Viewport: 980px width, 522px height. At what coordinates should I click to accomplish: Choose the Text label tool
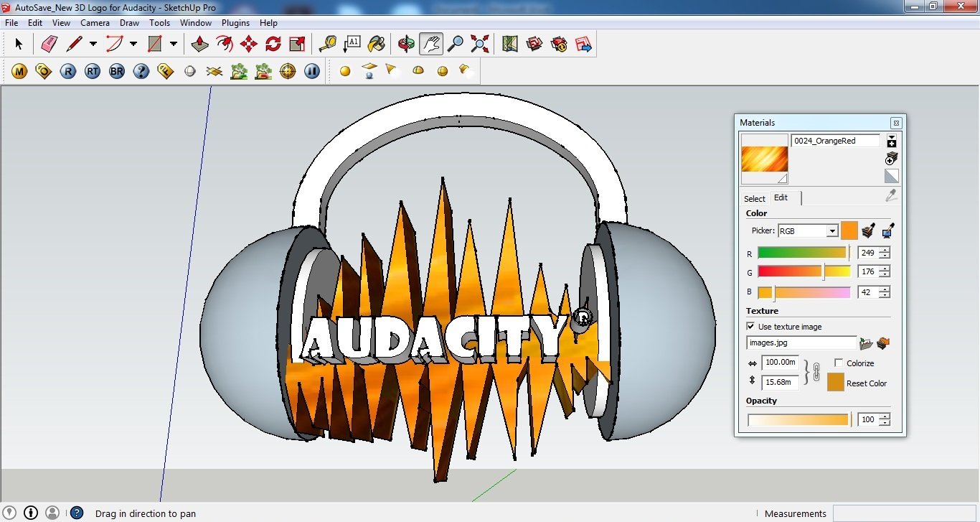click(x=352, y=44)
